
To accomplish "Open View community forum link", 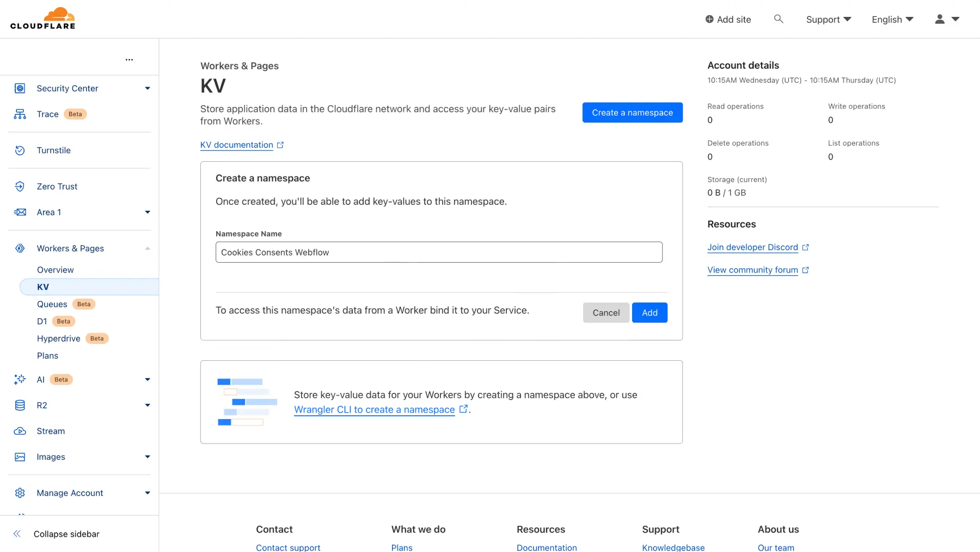I will pos(752,270).
